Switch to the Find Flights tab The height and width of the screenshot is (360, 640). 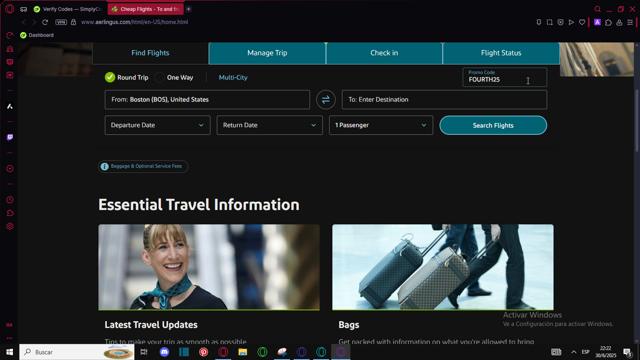(150, 53)
